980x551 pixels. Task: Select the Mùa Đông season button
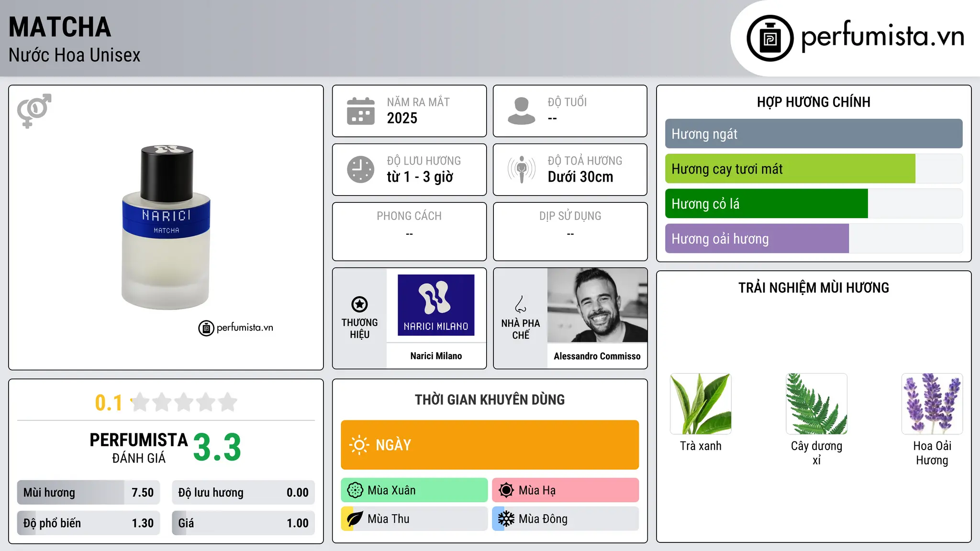pyautogui.click(x=566, y=519)
